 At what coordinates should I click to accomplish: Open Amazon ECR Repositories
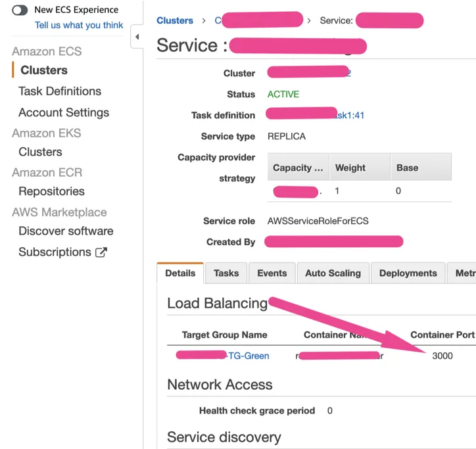51,191
